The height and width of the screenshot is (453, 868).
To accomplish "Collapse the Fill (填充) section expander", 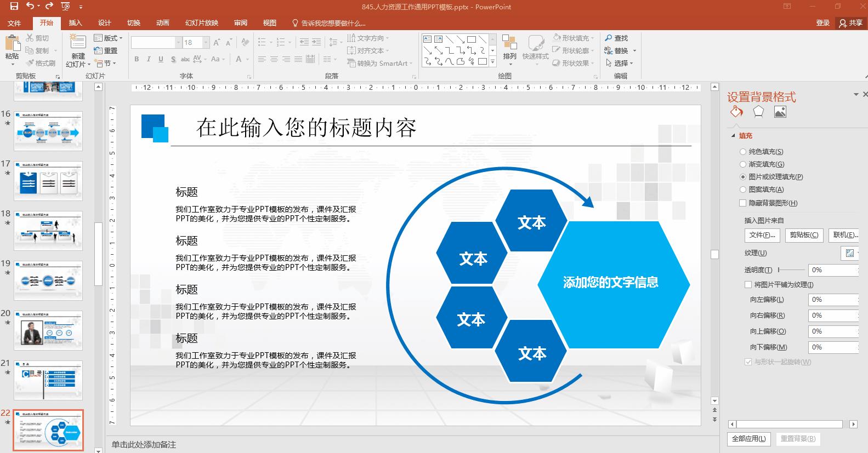I will coord(733,136).
